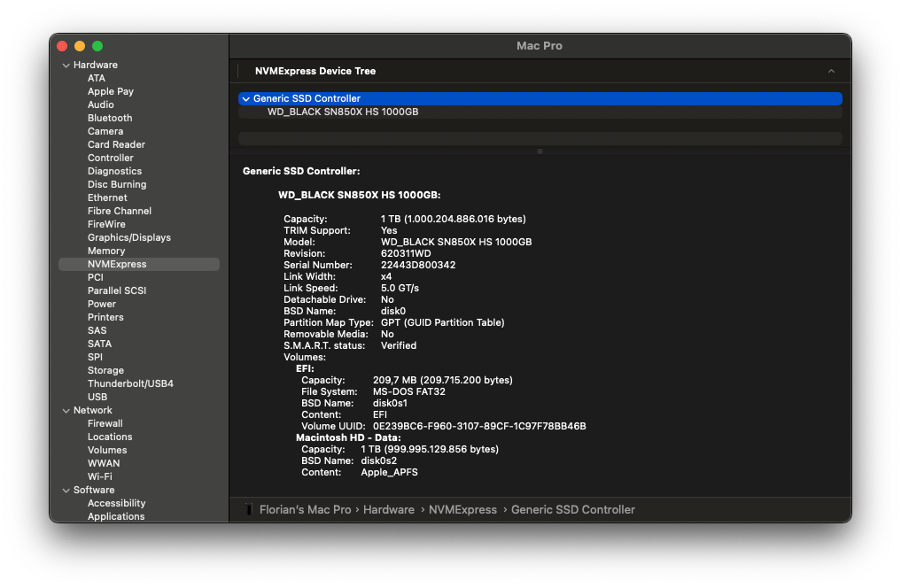Click the serial number 22443D800342
This screenshot has width=901, height=588.
point(418,266)
